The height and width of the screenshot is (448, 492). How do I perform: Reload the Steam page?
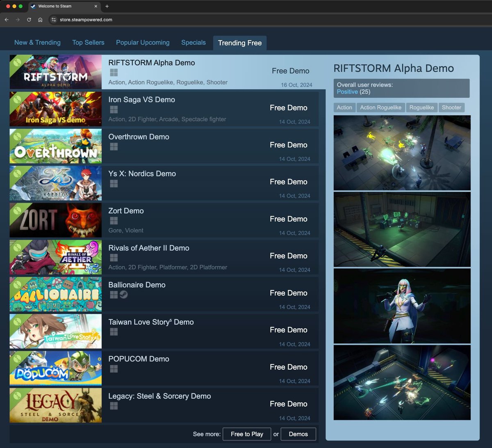point(29,20)
